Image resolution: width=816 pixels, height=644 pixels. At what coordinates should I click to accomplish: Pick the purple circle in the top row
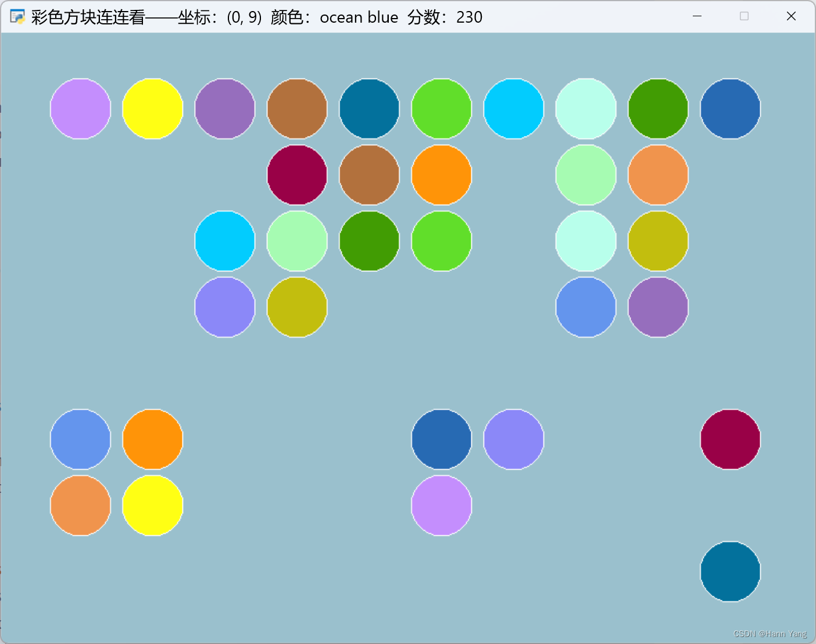coord(225,109)
